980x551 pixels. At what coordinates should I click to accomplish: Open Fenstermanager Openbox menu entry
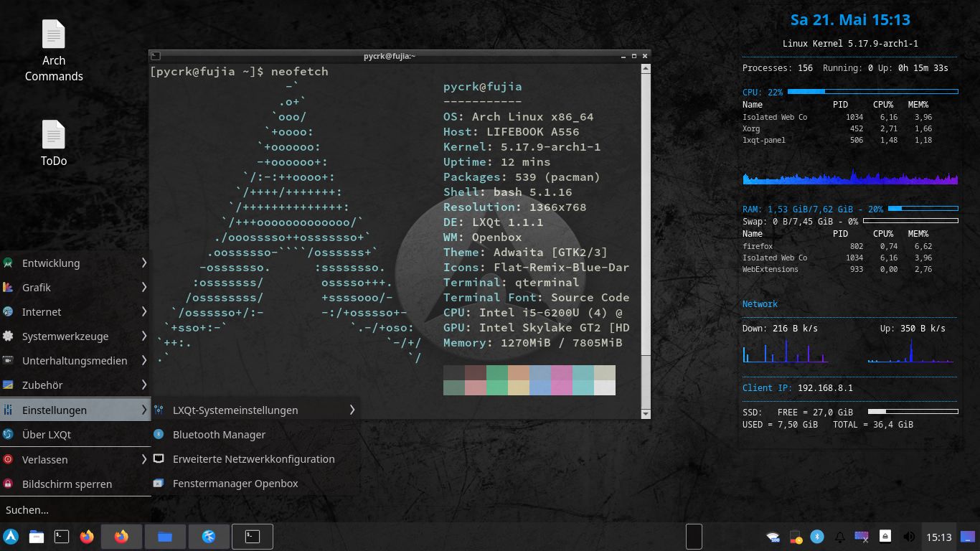pyautogui.click(x=235, y=484)
